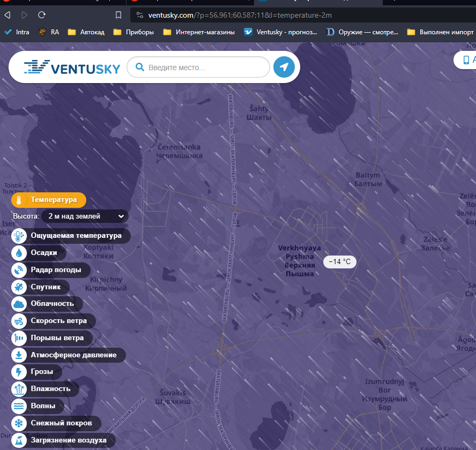Viewport: 476px width, 450px height.
Task: Open the Выполнен импорт bookmarks folder
Action: tap(440, 32)
